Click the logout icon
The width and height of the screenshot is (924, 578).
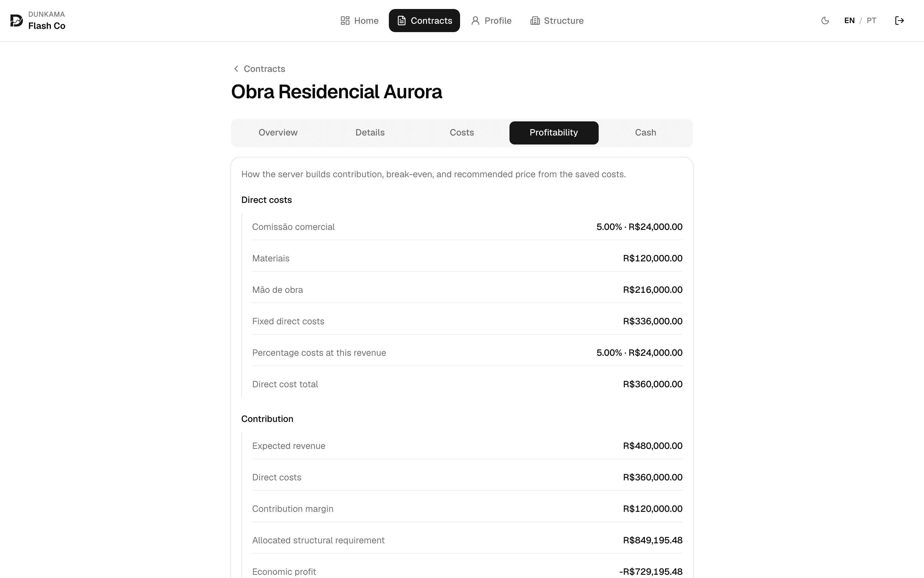[x=899, y=21]
